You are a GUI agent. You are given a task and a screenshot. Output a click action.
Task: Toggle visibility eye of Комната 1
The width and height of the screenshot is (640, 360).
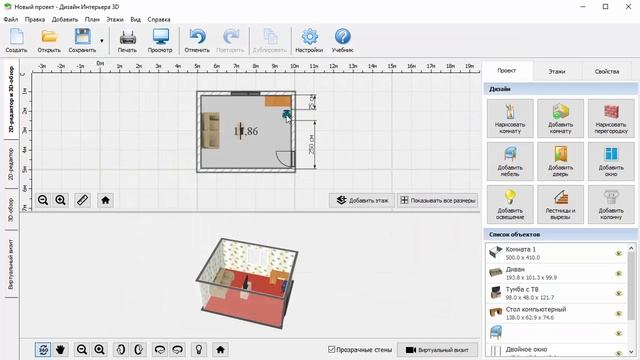pyautogui.click(x=619, y=253)
